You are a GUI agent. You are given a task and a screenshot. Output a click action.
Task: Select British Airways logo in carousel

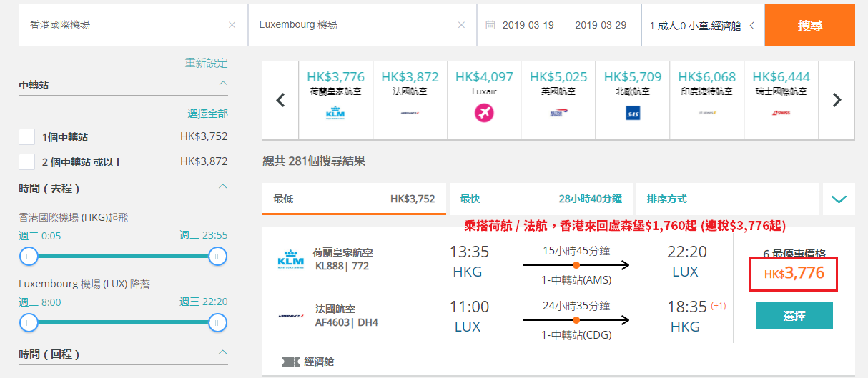click(x=558, y=113)
